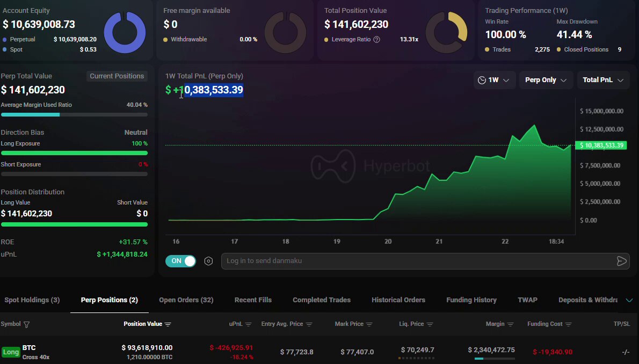Switch to the Historical Orders tab

(x=398, y=300)
